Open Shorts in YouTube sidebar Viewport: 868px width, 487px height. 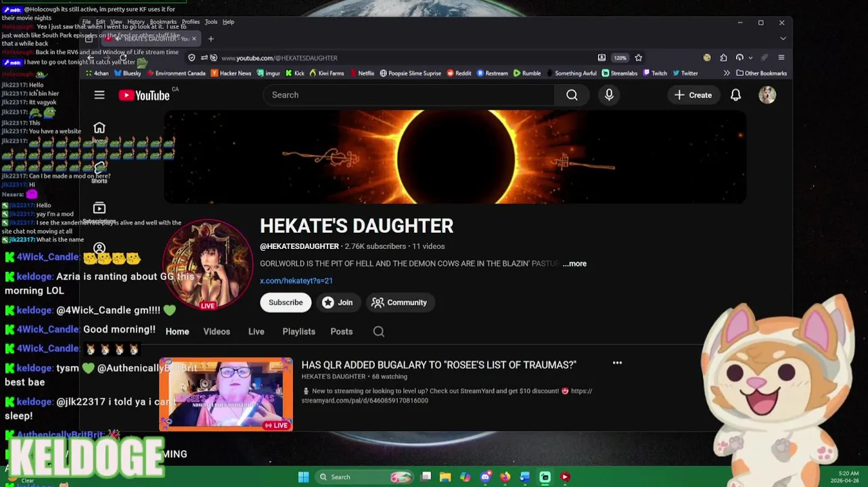point(99,172)
